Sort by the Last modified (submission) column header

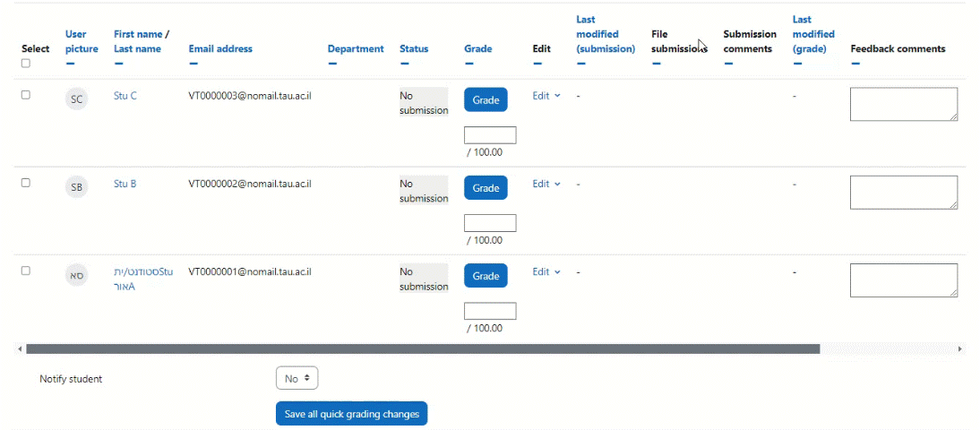coord(606,34)
